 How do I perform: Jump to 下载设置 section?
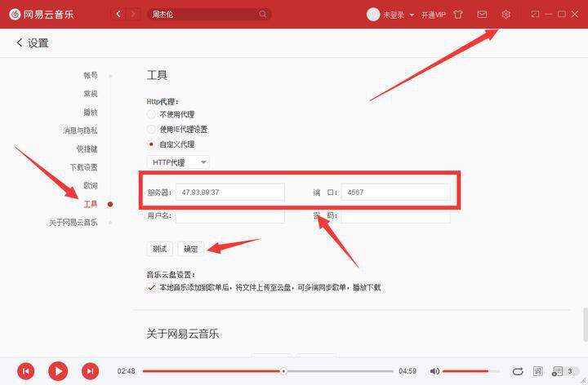83,167
